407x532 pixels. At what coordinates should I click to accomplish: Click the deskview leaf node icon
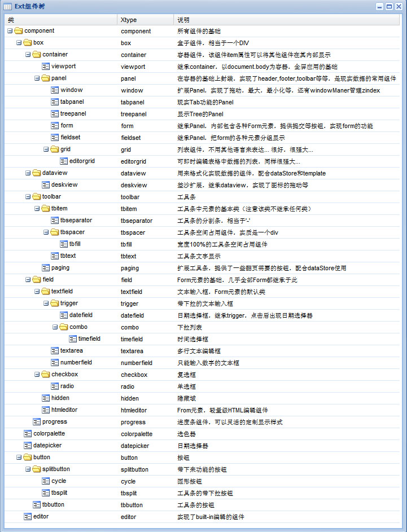[46, 185]
